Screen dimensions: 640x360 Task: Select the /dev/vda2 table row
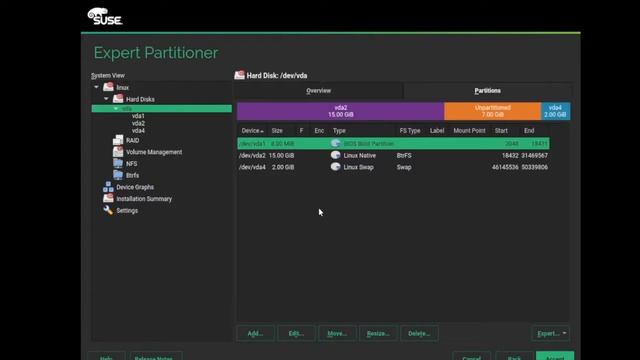pyautogui.click(x=393, y=155)
